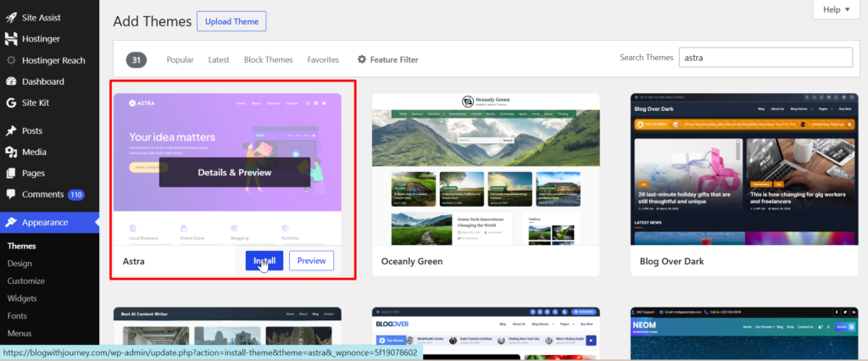Click the results count badge 31
This screenshot has width=868, height=361.
136,60
